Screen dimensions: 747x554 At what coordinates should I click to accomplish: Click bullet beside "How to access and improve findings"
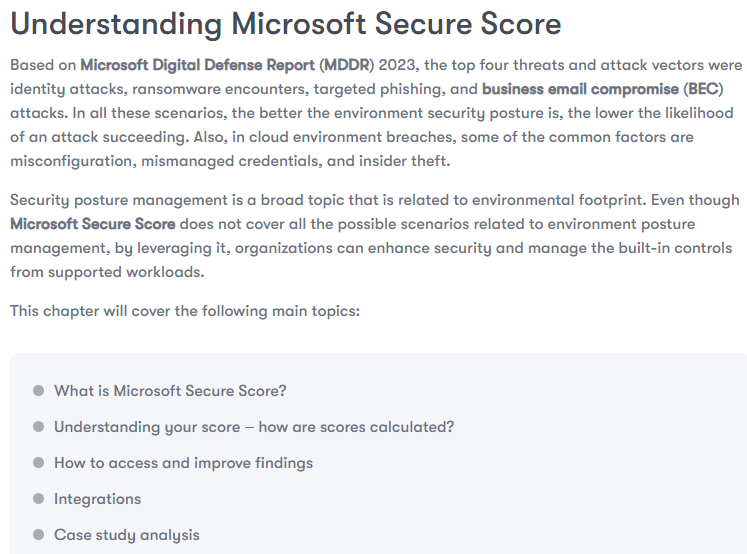click(x=38, y=463)
